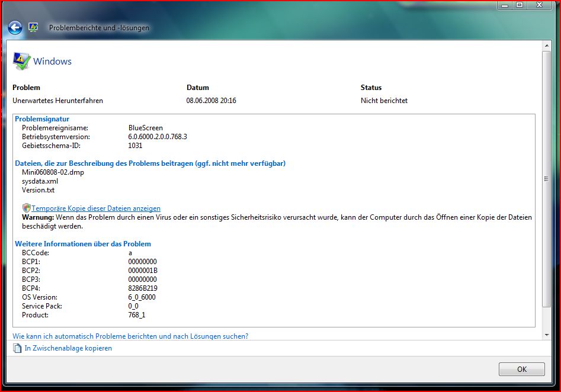561x392 pixels.
Task: Click the Dateien, die zur Beschreibung heading
Action: point(150,163)
